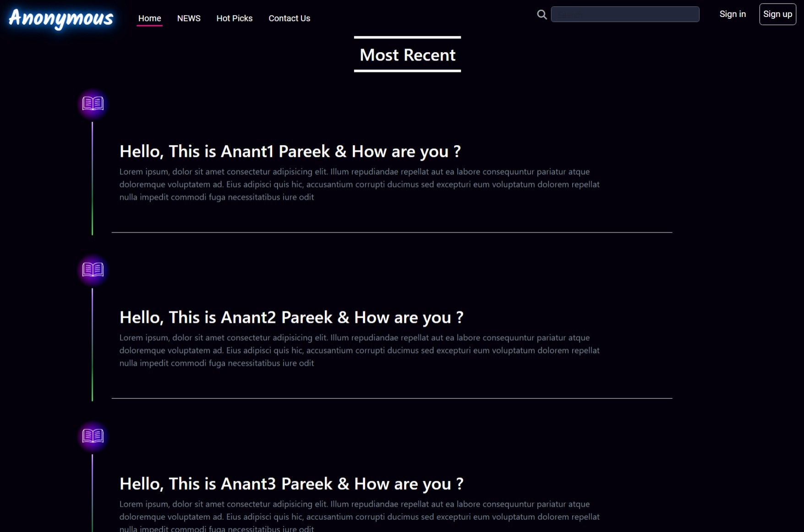
Task: Open the Anant2 Pareek post title
Action: click(x=291, y=317)
